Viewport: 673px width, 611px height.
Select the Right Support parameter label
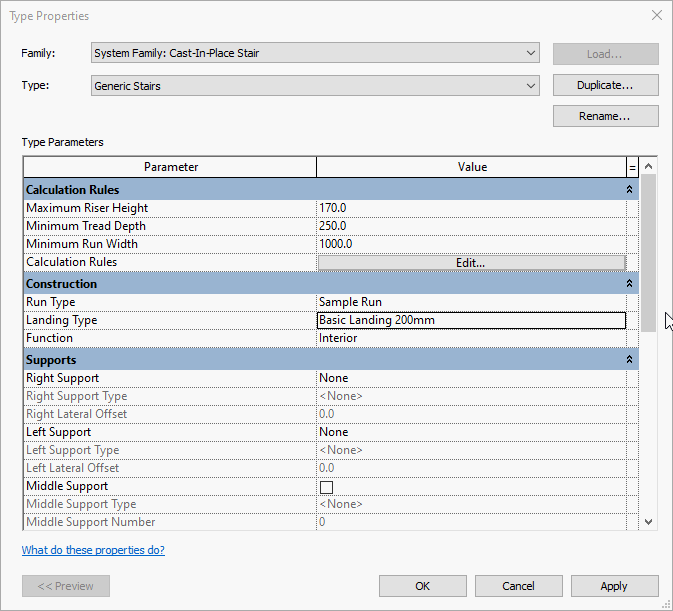click(x=63, y=378)
